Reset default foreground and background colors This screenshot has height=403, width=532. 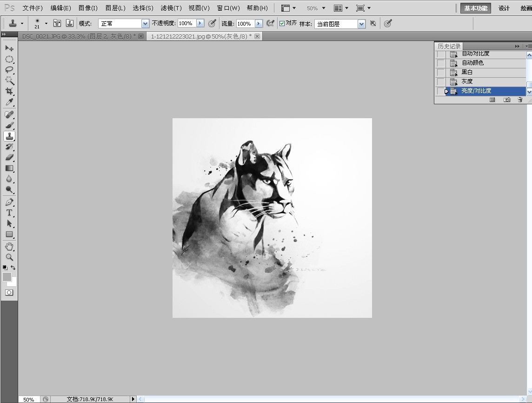tap(5, 268)
